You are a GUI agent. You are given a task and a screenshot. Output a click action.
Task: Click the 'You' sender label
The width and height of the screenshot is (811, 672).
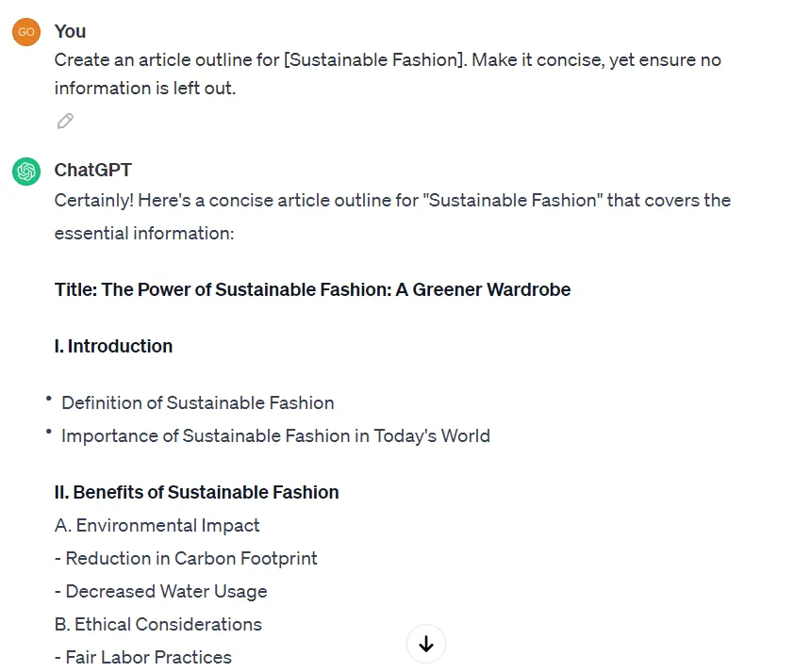70,31
